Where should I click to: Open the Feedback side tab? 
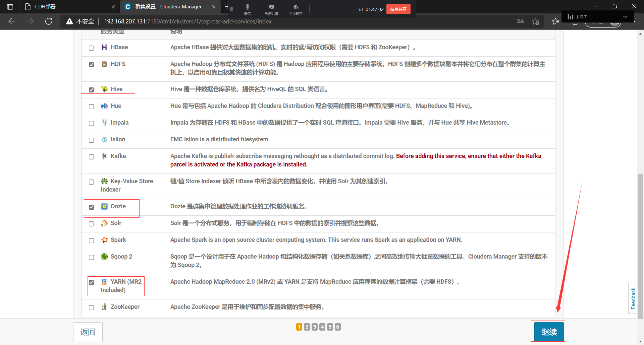(633, 298)
